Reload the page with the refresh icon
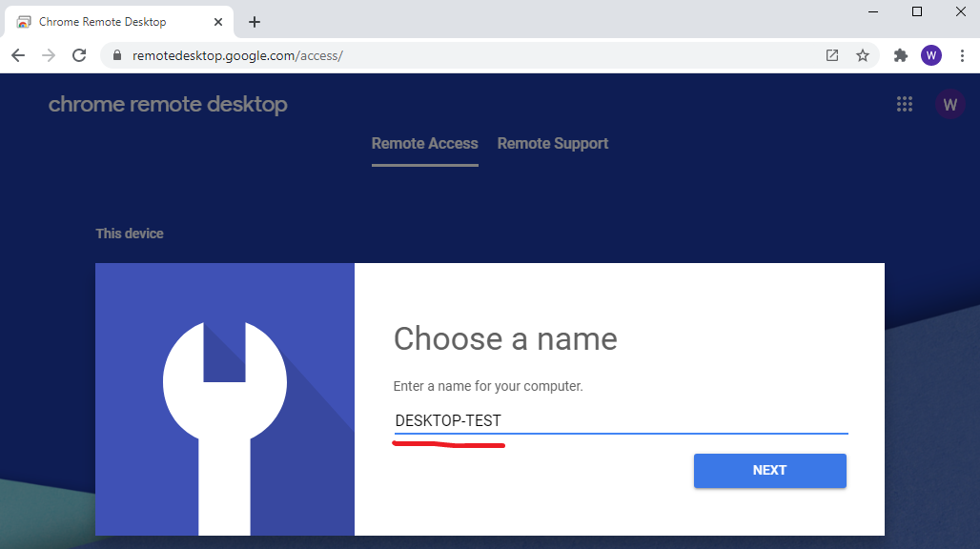 [79, 55]
